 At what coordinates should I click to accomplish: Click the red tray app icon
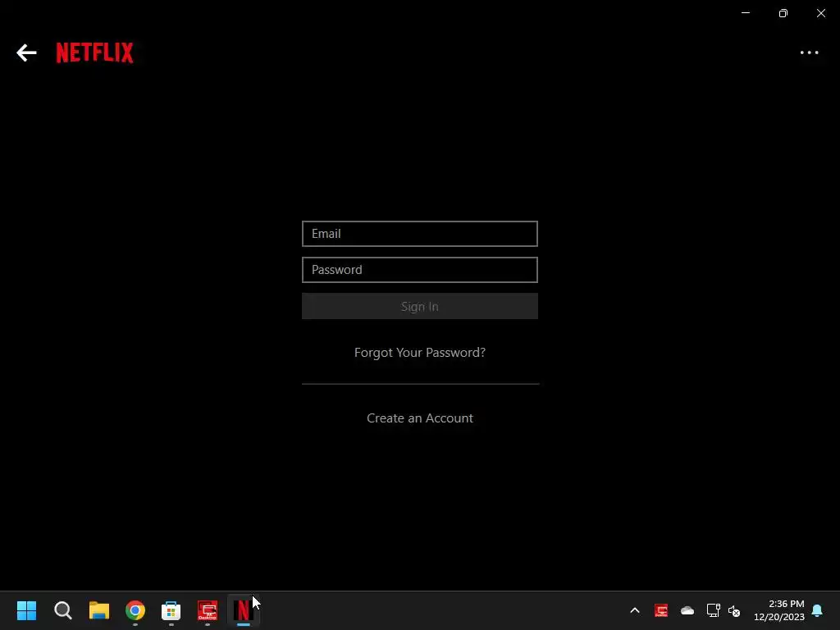[x=661, y=610]
